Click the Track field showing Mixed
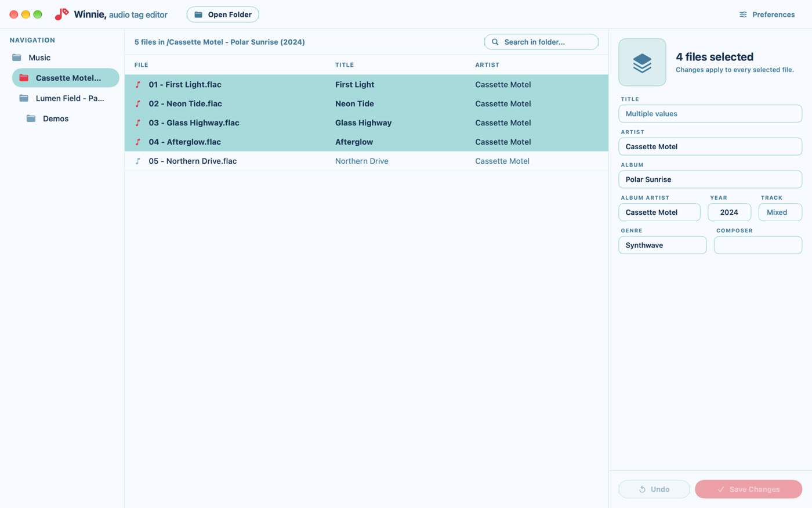812x508 pixels. click(780, 212)
